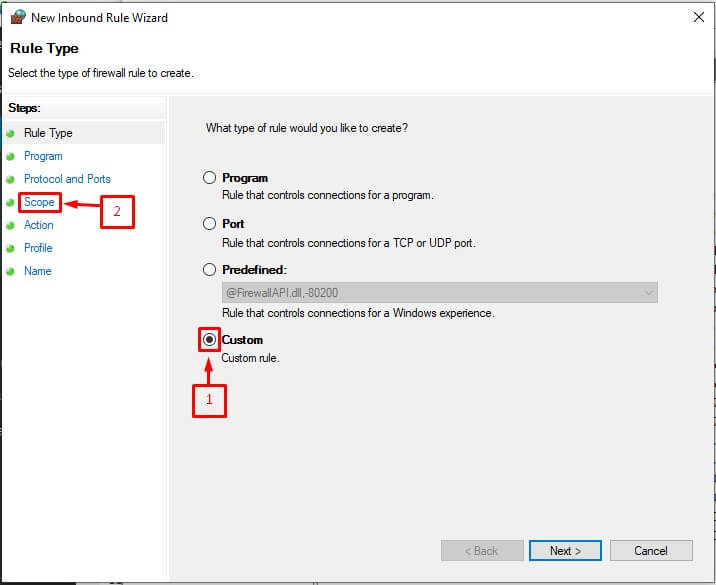Choose the Port rule type option

(x=209, y=223)
